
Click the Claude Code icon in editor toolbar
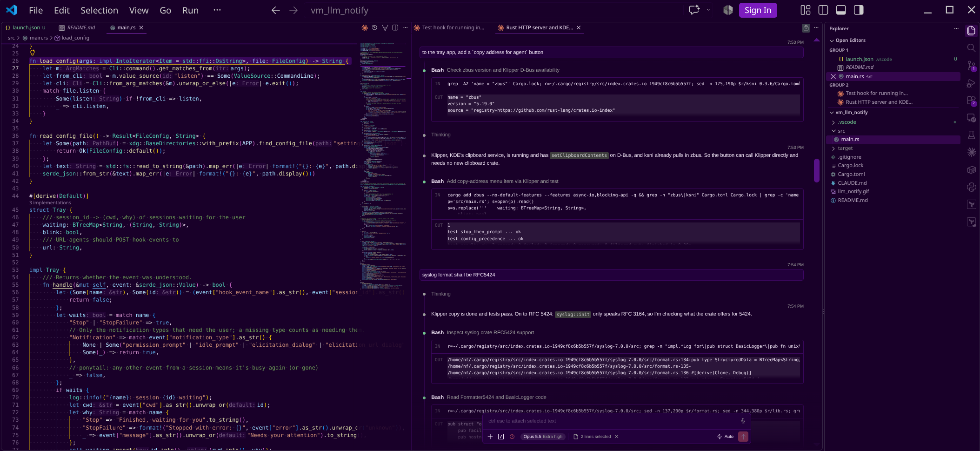pos(365,28)
